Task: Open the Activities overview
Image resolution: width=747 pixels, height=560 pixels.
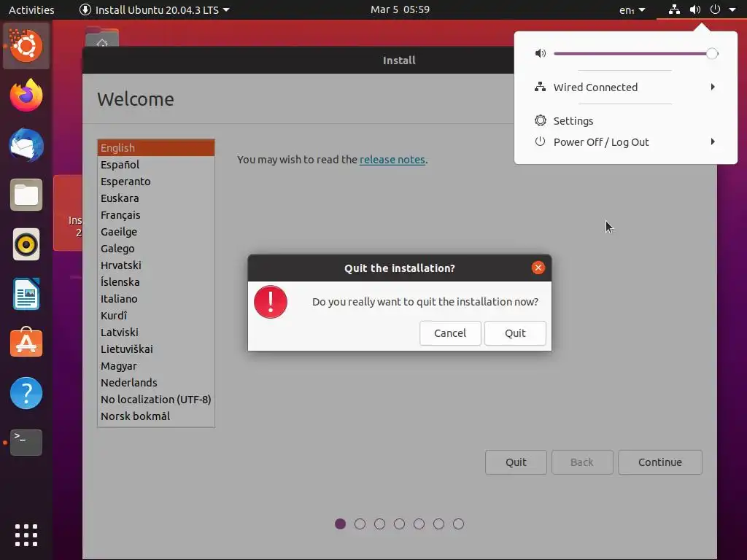Action: coord(31,9)
